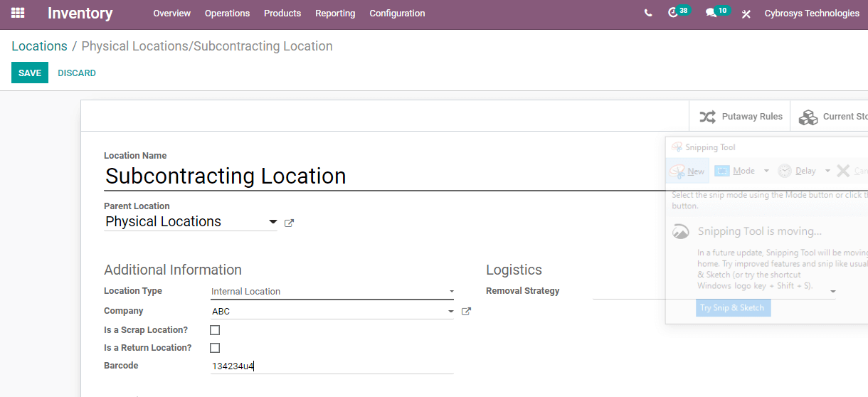Open the Reporting menu
The width and height of the screenshot is (868, 397).
point(335,14)
